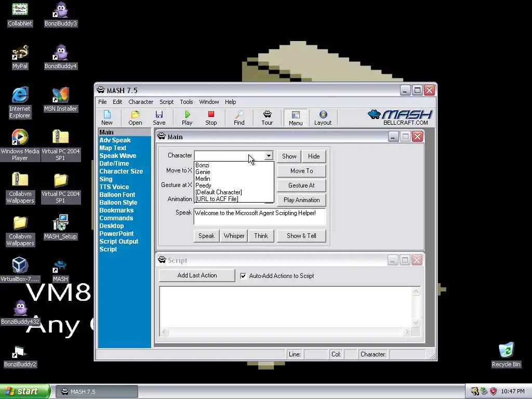Open TTS Voice in the sidebar
Viewport: 532px width, 399px height.
[x=114, y=187]
